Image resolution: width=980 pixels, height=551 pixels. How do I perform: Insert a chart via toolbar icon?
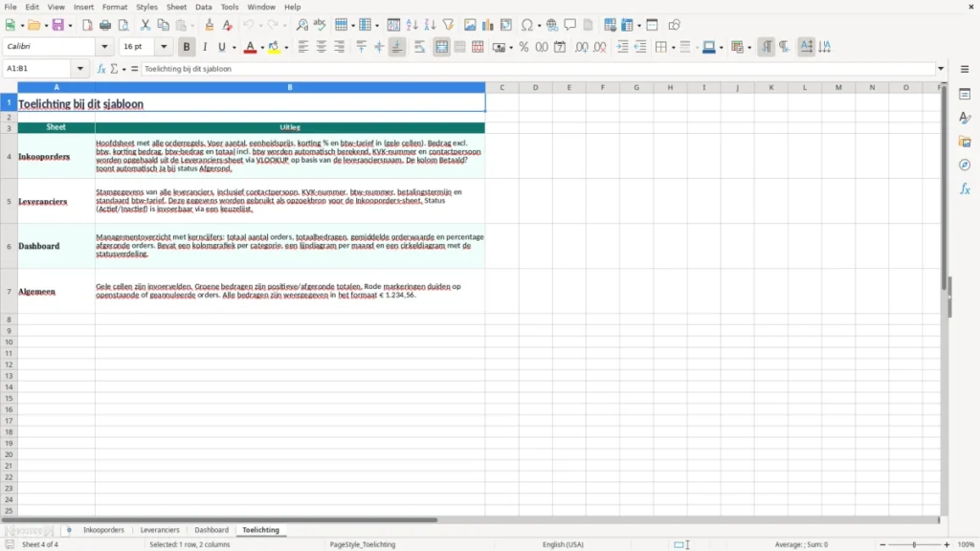tap(487, 25)
